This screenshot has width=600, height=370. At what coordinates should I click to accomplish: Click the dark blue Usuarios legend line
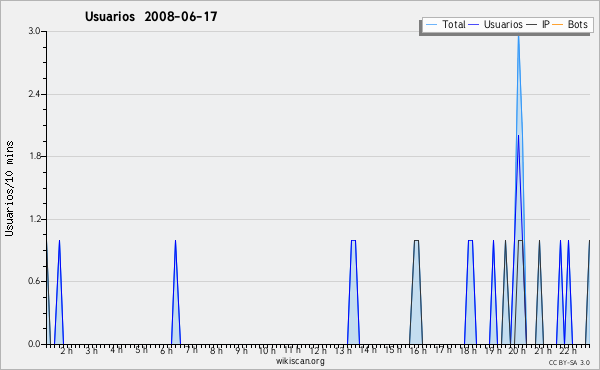click(x=474, y=25)
